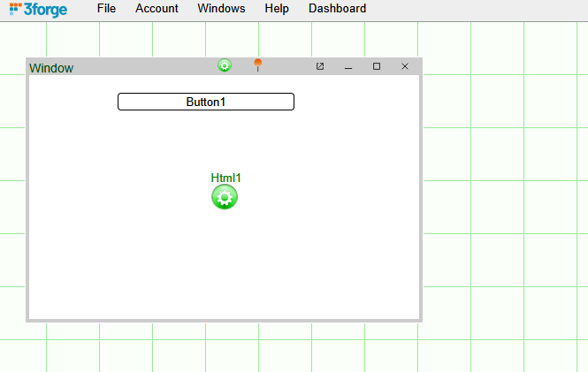Open the window settings green gear in title bar
The image size is (588, 372).
(225, 65)
